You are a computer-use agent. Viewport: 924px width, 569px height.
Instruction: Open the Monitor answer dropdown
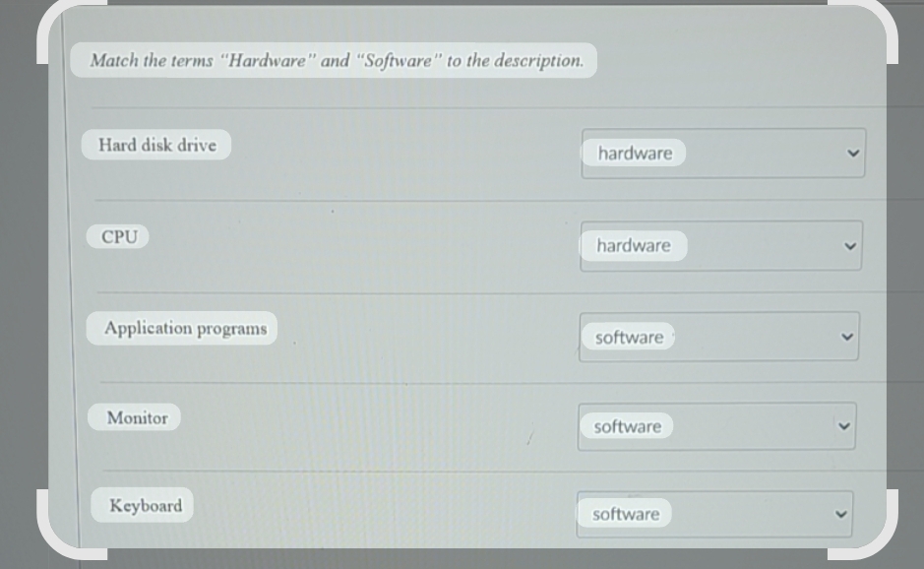(716, 426)
